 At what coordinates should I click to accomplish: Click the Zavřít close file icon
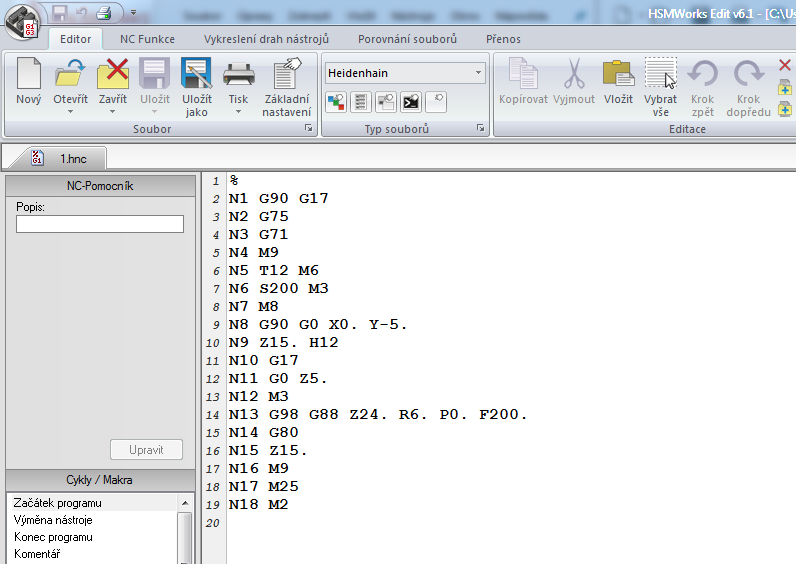click(113, 76)
